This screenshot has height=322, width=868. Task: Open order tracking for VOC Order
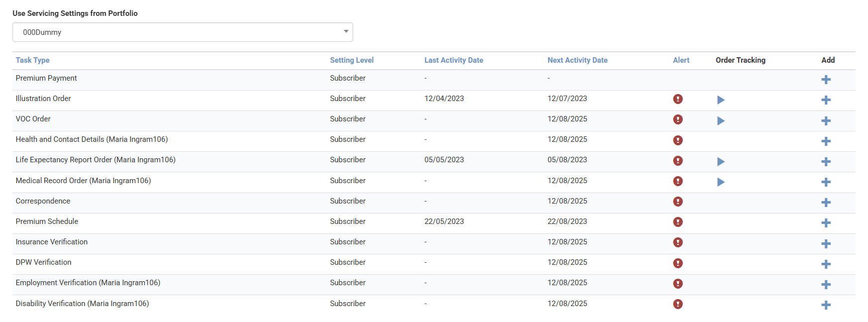tap(720, 121)
